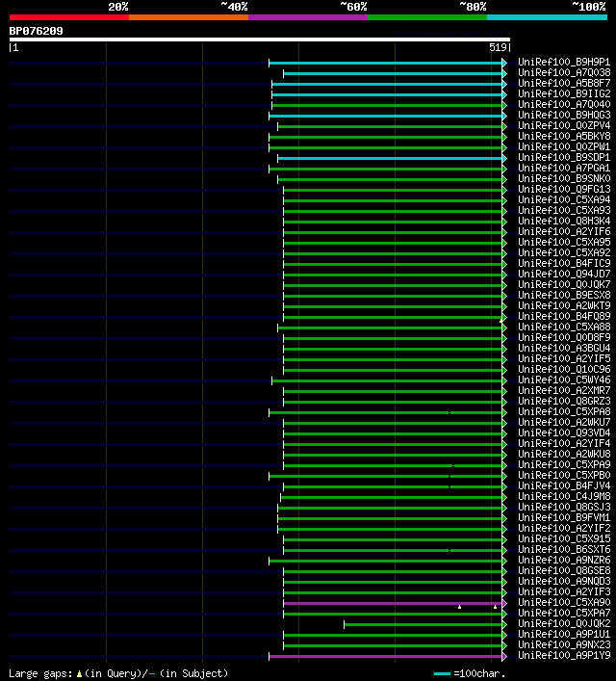Click the green ~80% identity legend segment
Viewport: 616px width, 681px height.
coord(427,17)
